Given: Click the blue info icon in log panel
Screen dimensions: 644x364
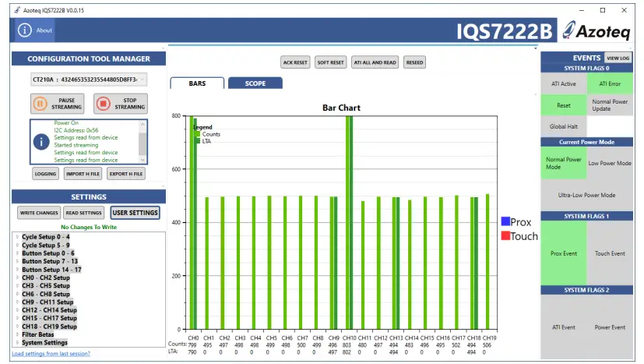Looking at the screenshot, I should (42, 141).
